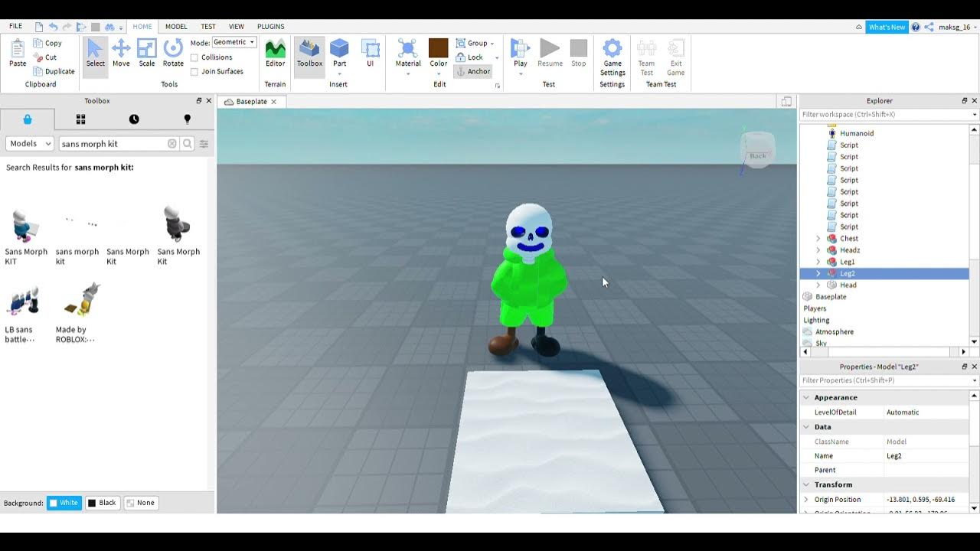Expand the Head item in Explorer
Viewport: 980px width, 551px height.
click(x=818, y=285)
